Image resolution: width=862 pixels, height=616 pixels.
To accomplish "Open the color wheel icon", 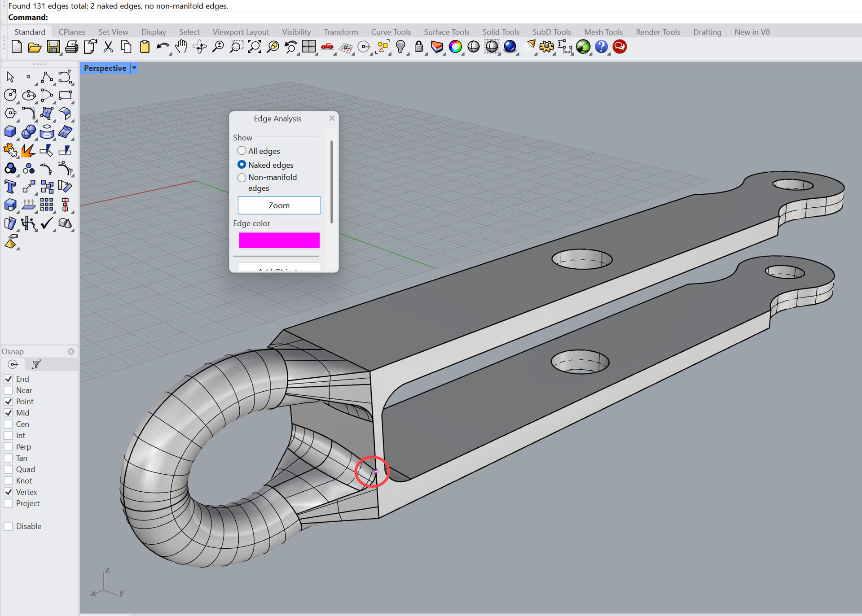I will pyautogui.click(x=455, y=47).
